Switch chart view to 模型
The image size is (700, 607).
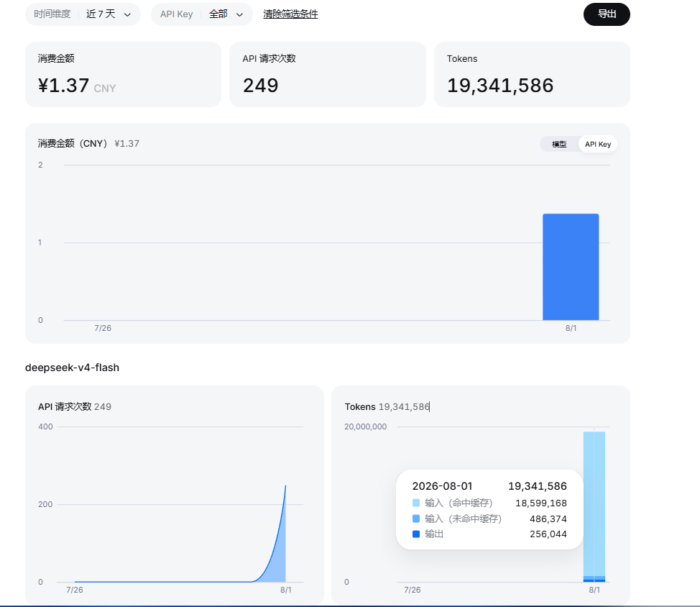[559, 145]
